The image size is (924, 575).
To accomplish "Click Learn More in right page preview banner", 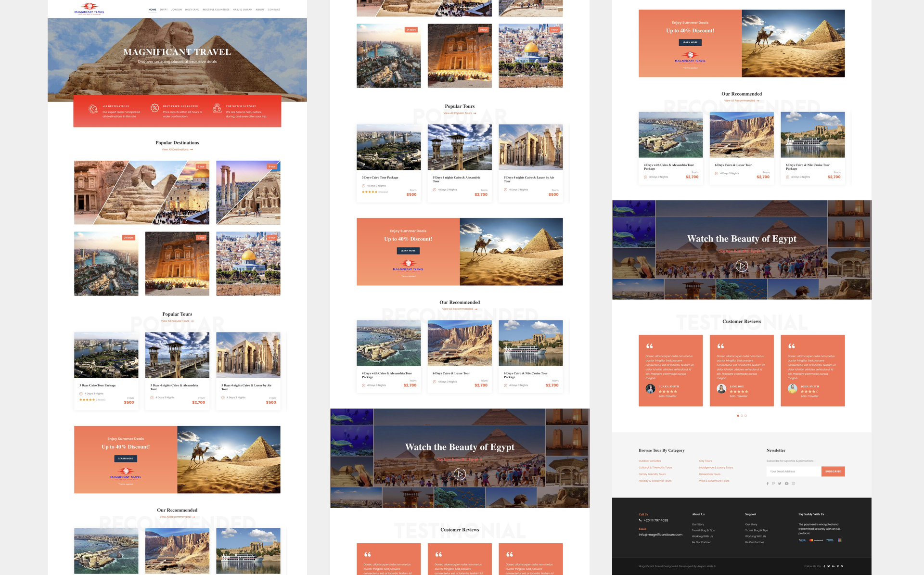I will point(690,42).
